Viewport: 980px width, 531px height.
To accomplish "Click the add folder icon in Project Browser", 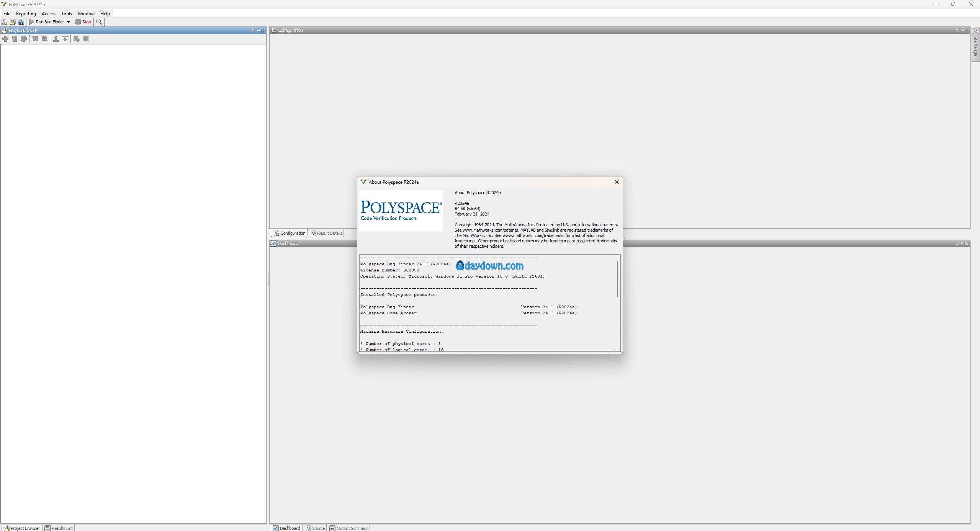I will (x=35, y=39).
